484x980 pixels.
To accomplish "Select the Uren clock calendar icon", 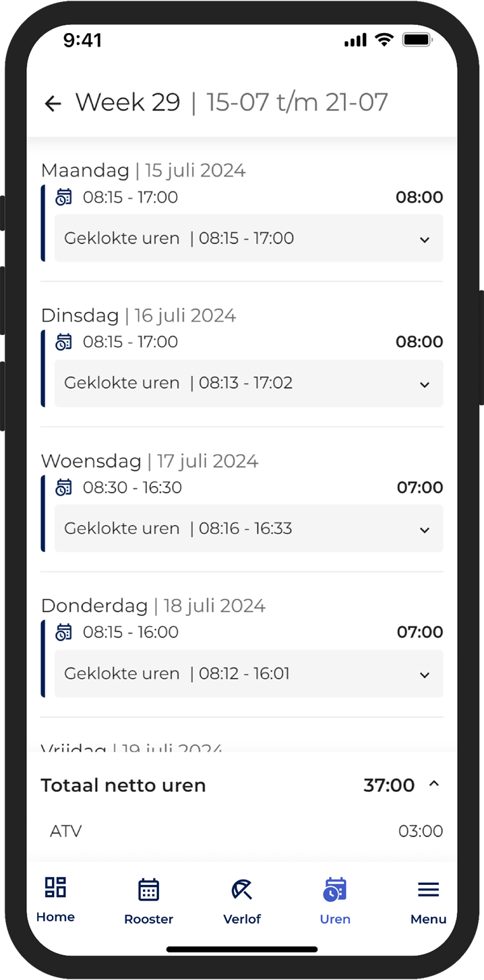I will point(335,890).
